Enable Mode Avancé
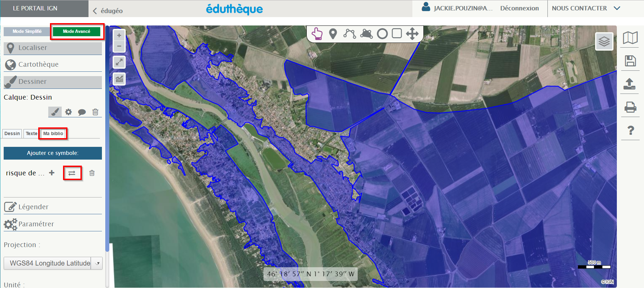Image resolution: width=644 pixels, height=288 pixels. 77,32
